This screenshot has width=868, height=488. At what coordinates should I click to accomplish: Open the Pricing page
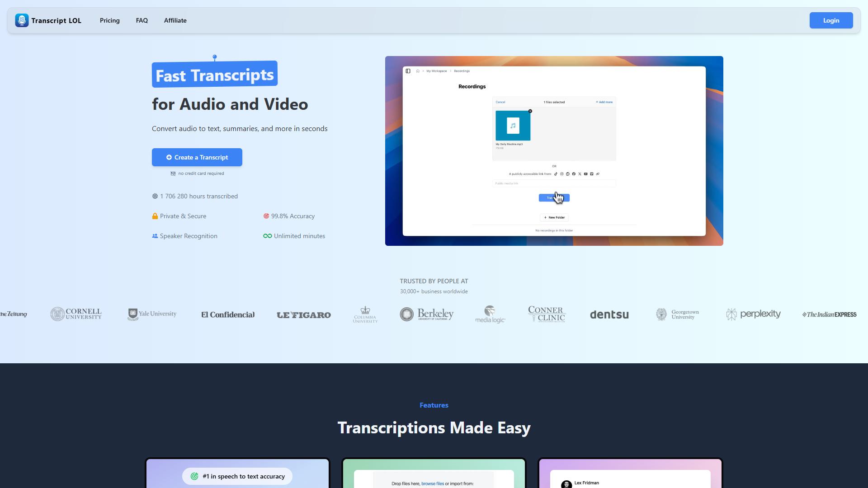pyautogui.click(x=110, y=20)
